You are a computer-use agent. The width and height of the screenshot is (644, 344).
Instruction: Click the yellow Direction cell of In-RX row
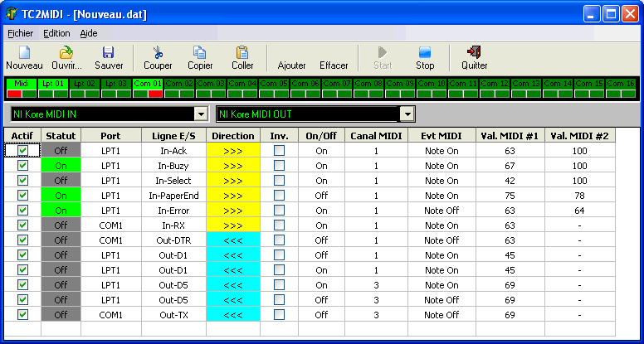[x=233, y=225]
